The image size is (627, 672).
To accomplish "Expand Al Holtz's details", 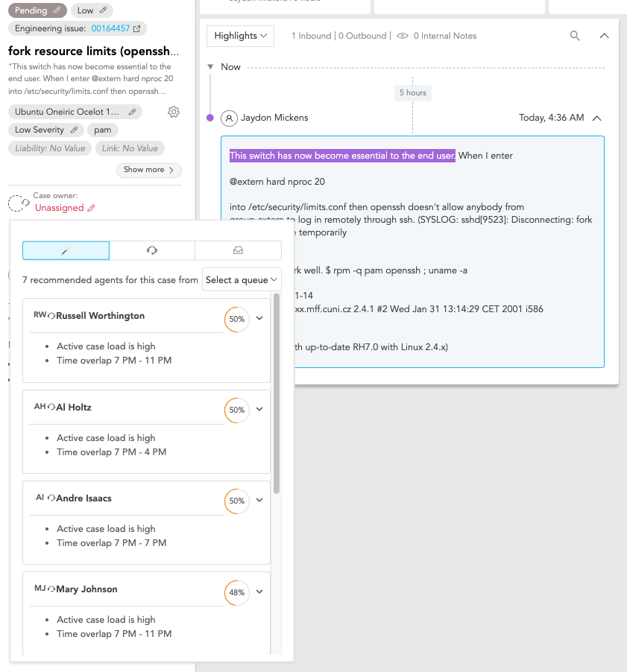I will click(x=259, y=409).
